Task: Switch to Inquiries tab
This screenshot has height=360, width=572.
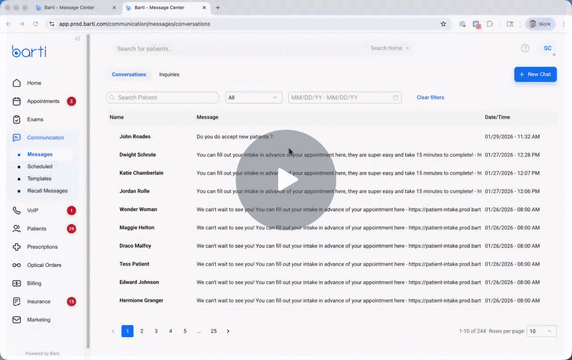Action: (x=169, y=74)
